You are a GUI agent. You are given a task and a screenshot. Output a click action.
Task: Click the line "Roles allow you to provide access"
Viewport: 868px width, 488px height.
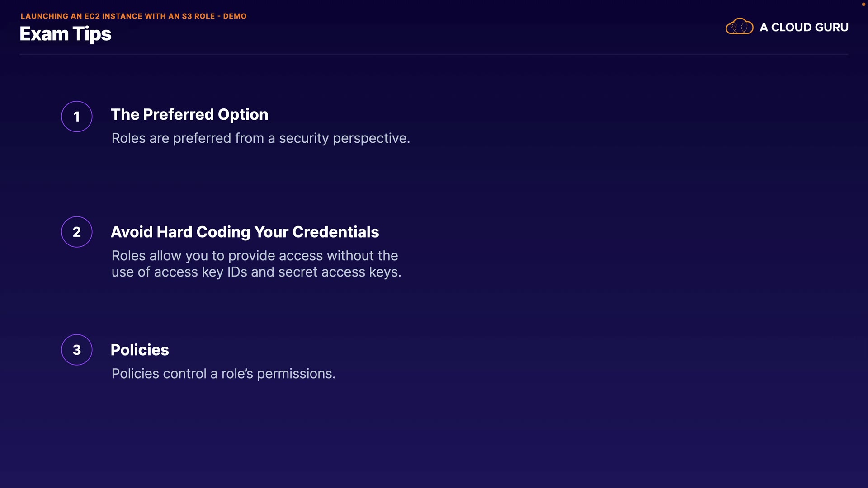(x=255, y=256)
